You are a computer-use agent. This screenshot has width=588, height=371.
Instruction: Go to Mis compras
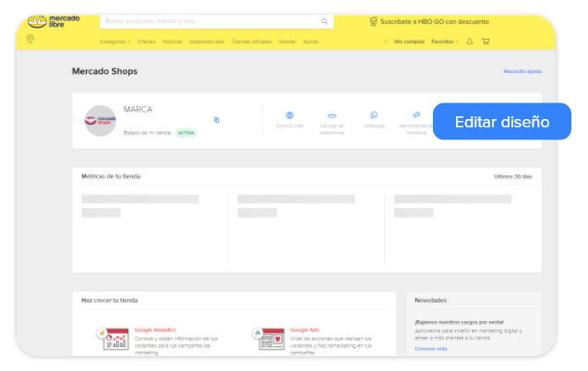pyautogui.click(x=409, y=42)
